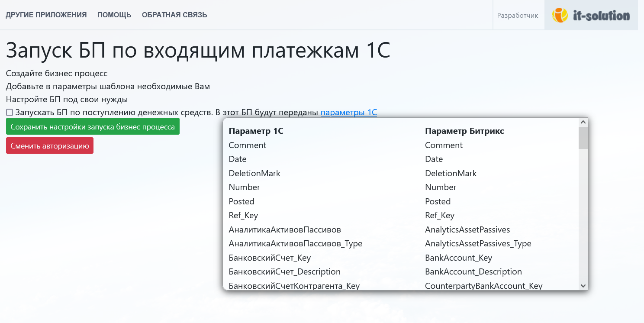Open the ПОМОЩЬ menu item
The width and height of the screenshot is (644, 323).
[114, 15]
